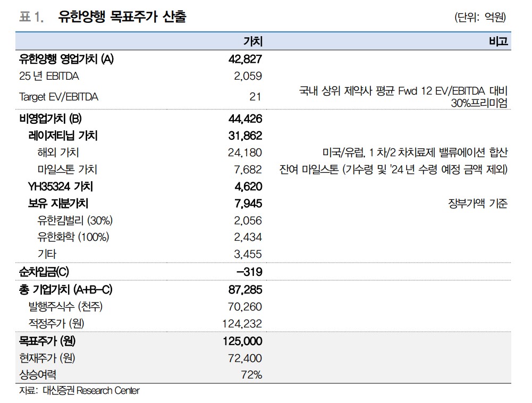Select the row label 적정주가 (원)
The image size is (532, 403).
56,323
